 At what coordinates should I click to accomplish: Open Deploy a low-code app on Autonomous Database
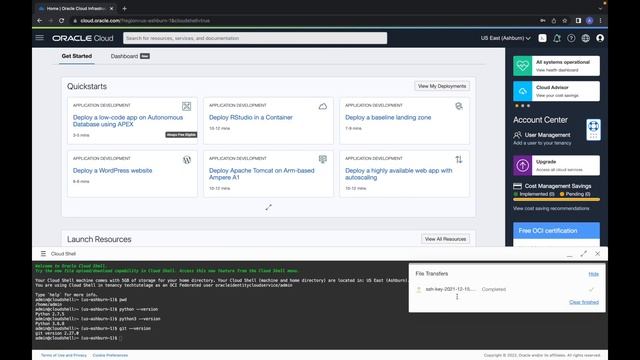128,121
